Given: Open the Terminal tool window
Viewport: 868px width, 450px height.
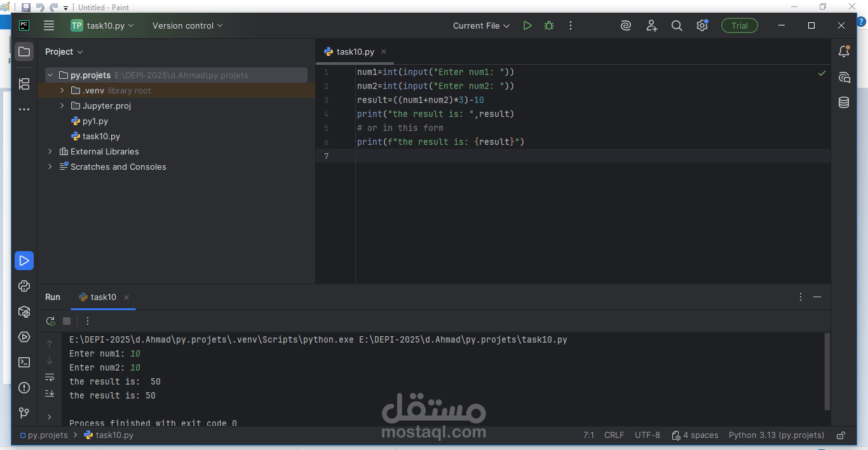Looking at the screenshot, I should pos(24,362).
